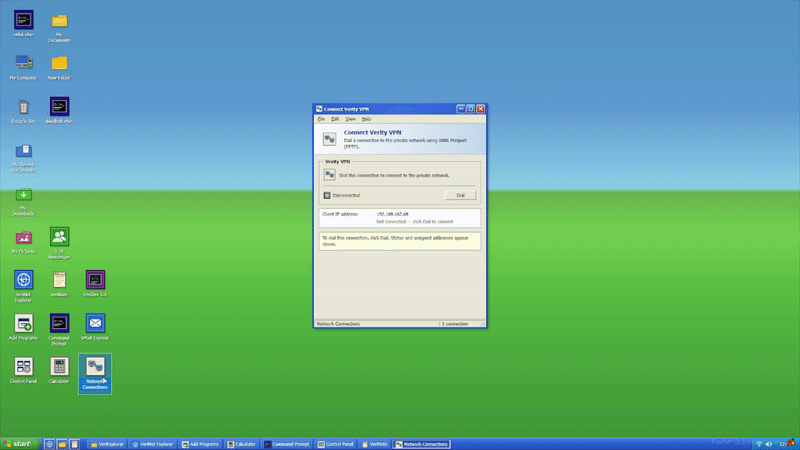Select the Recycle Bin desktop icon
Image resolution: width=800 pixels, height=450 pixels.
click(23, 111)
